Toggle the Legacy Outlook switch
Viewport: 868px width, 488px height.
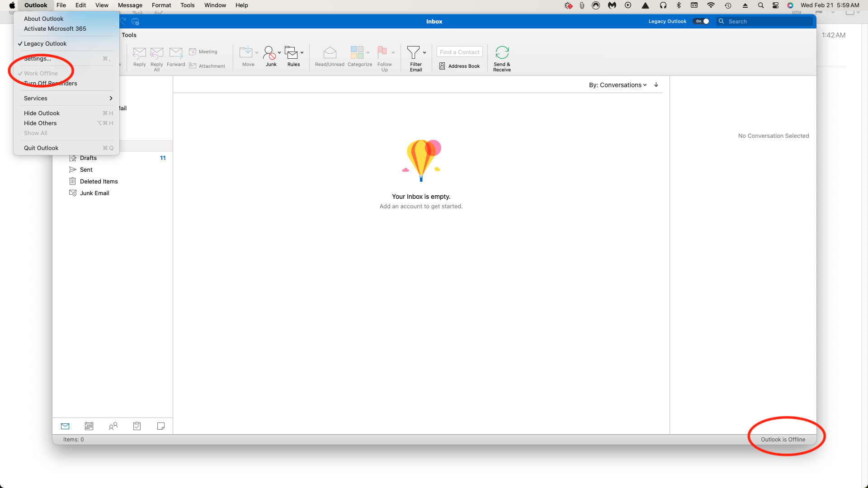701,21
